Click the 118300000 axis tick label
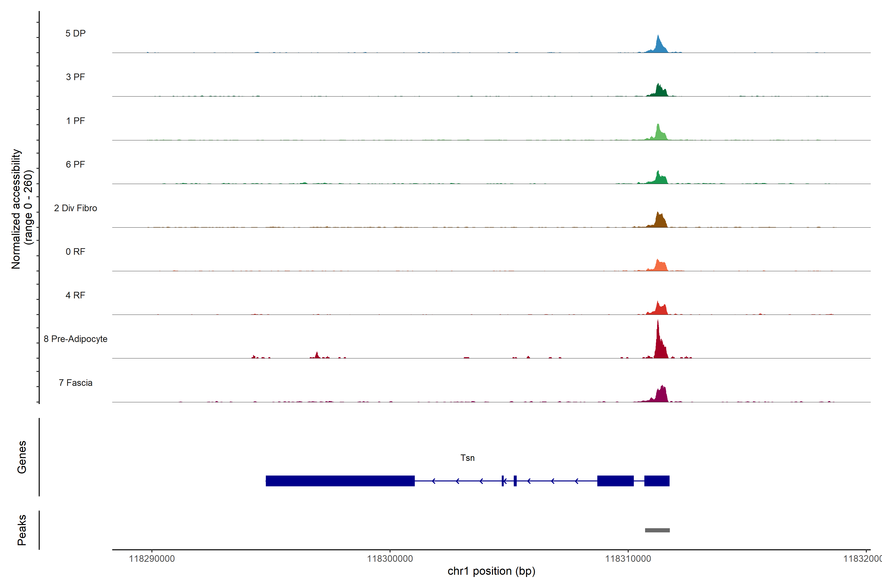 pyautogui.click(x=390, y=559)
